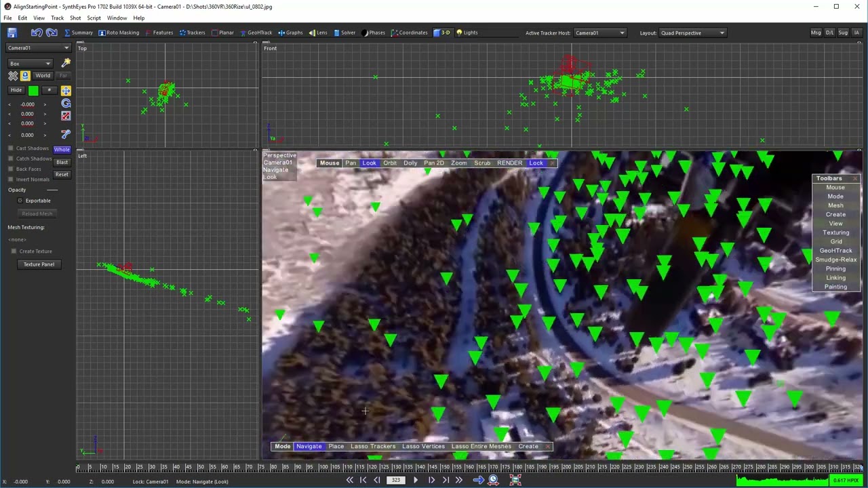Click the Redo arrow icon
Viewport: 868px width, 488px height.
point(52,33)
